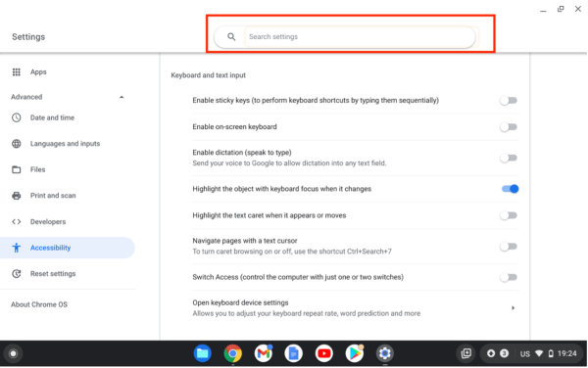Click the screen capture tray icon
The image size is (588, 368).
(466, 353)
